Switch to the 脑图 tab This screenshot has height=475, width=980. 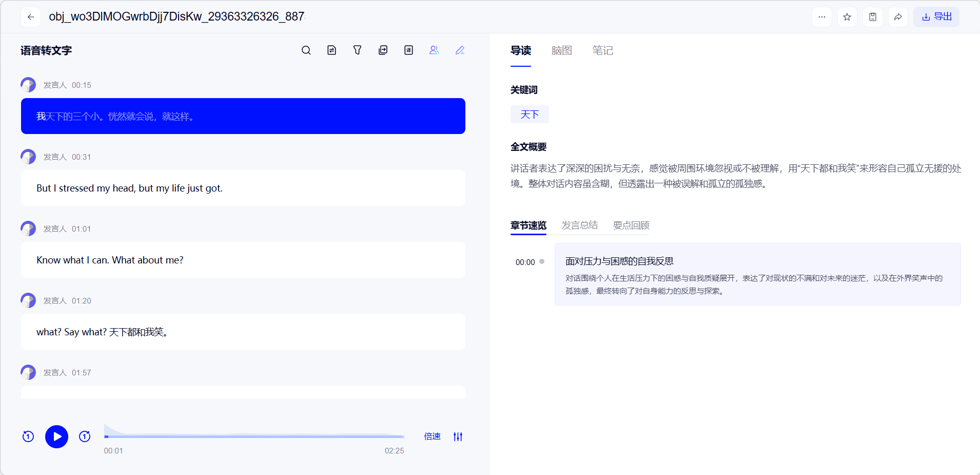561,50
